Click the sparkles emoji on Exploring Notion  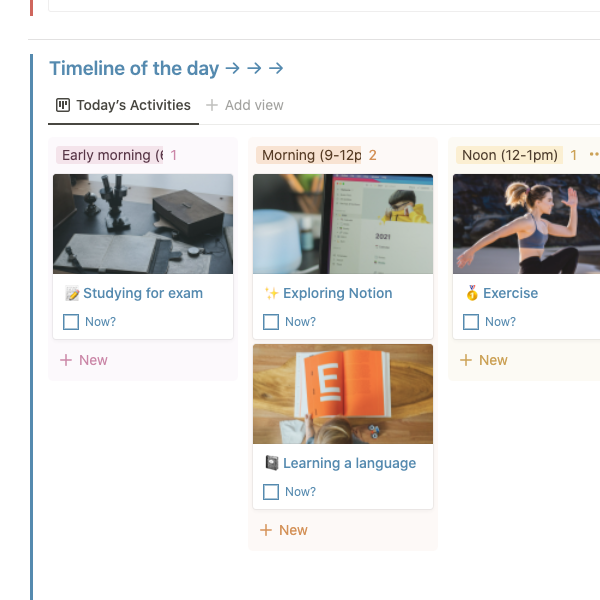(x=272, y=293)
